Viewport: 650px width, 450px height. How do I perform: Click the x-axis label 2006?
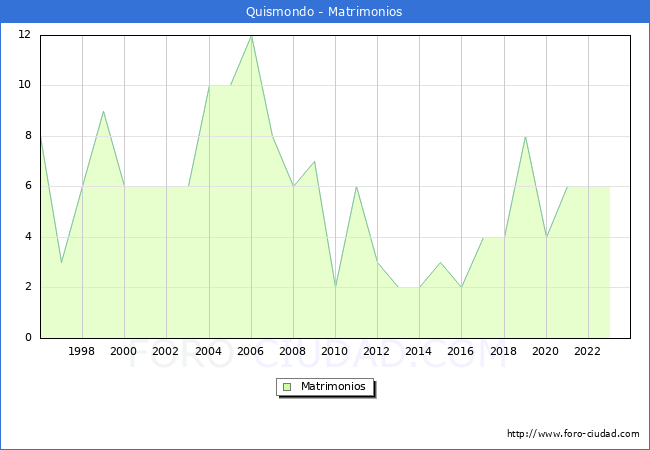click(250, 351)
